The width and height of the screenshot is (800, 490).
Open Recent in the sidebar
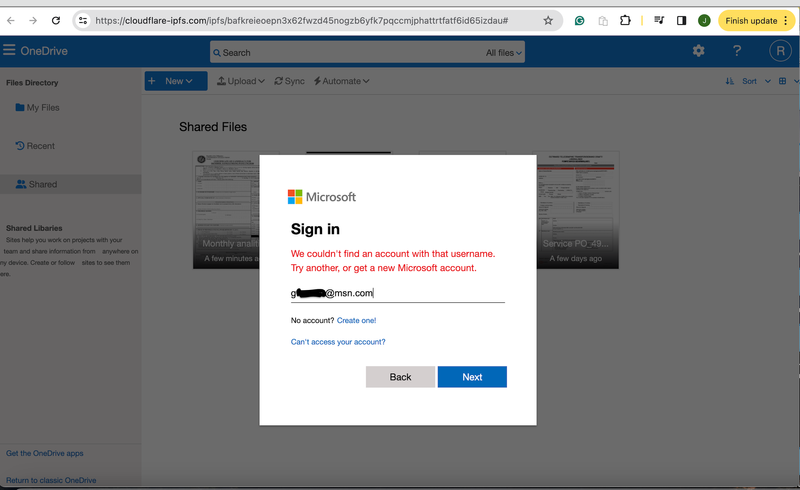[35, 145]
